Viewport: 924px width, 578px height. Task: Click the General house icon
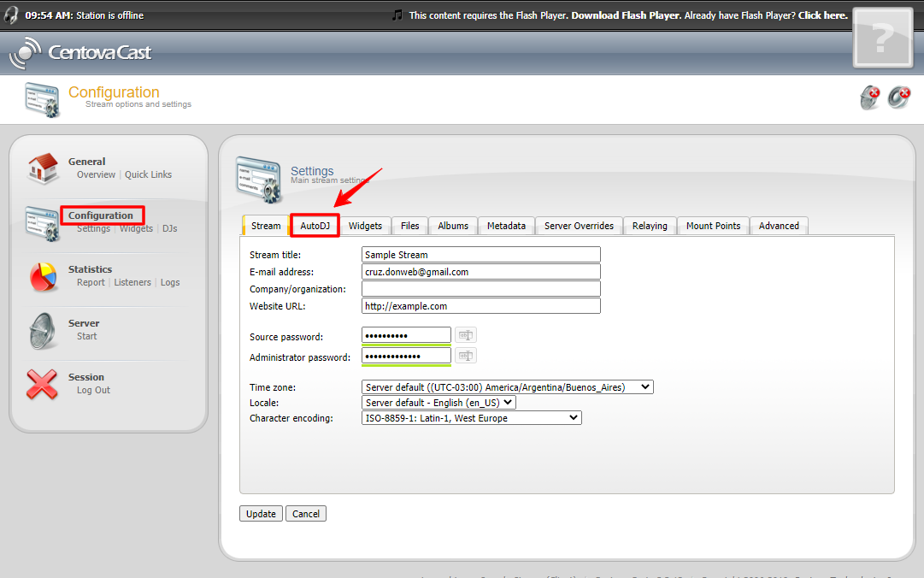pos(43,168)
